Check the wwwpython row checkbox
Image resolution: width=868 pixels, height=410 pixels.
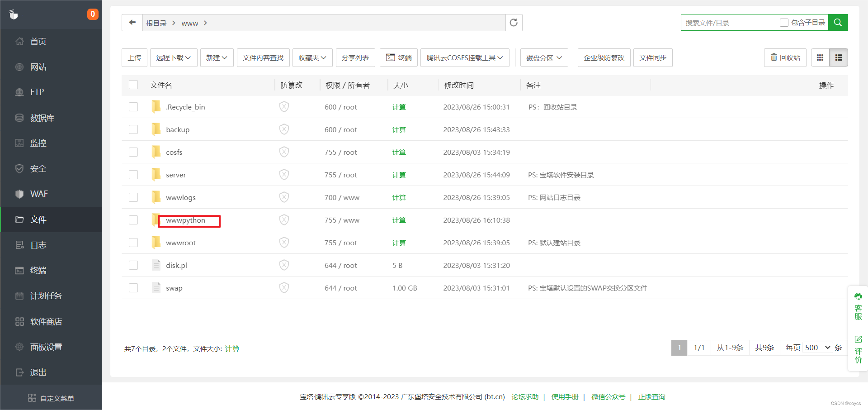pos(133,220)
